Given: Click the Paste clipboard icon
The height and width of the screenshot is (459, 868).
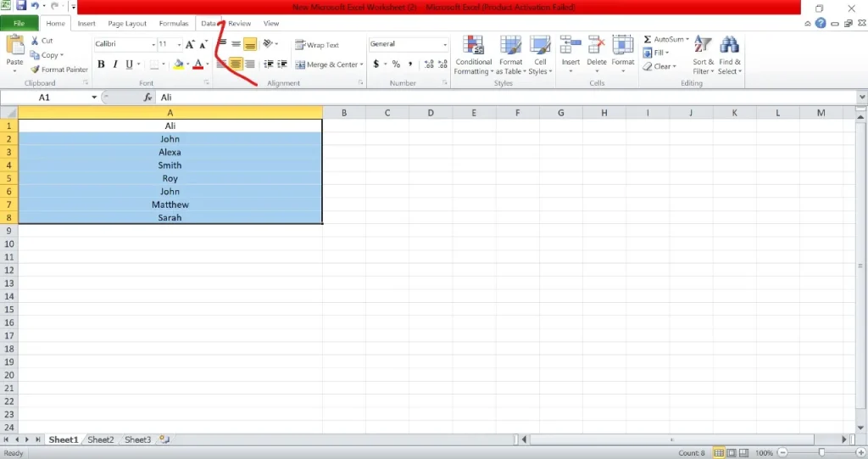Looking at the screenshot, I should (x=15, y=45).
